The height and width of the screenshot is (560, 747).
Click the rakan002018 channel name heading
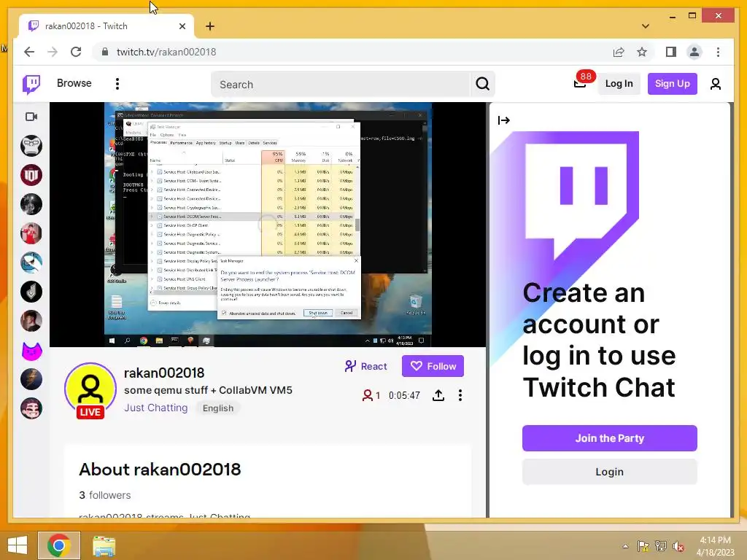coord(164,373)
